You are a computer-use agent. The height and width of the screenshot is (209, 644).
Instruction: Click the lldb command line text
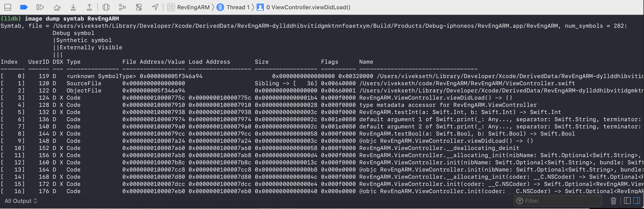[x=72, y=19]
